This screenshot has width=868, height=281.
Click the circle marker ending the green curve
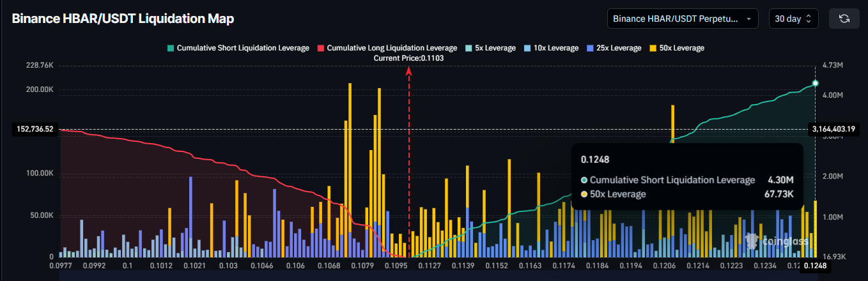[x=815, y=84]
